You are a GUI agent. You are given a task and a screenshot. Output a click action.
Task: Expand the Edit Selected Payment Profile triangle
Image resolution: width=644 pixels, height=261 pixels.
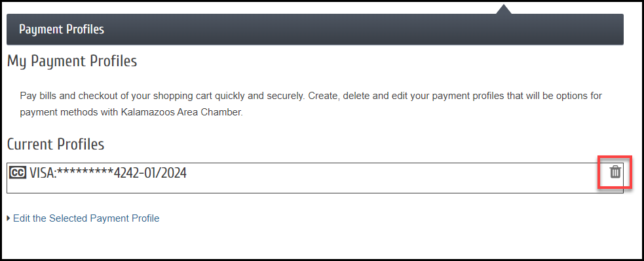9,218
